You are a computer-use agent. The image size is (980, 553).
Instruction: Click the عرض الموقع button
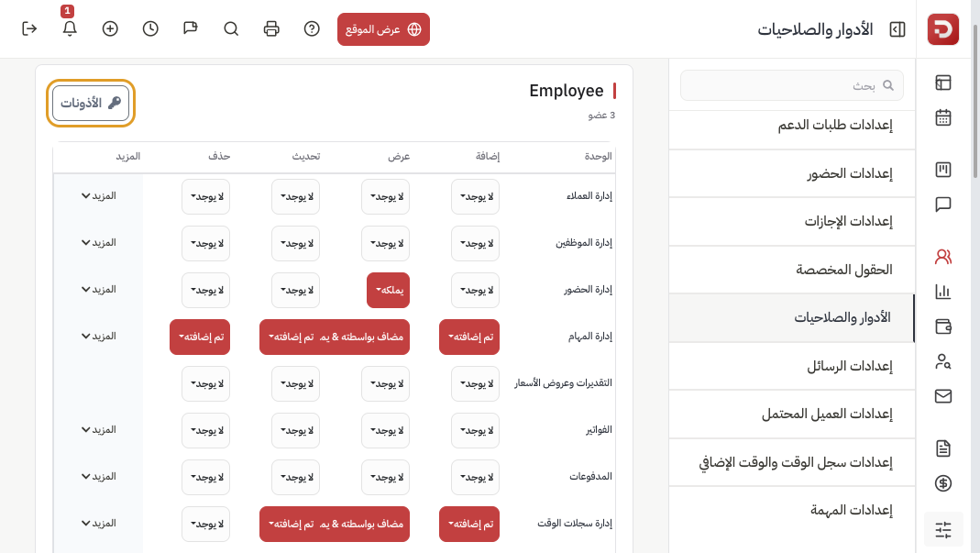(383, 29)
